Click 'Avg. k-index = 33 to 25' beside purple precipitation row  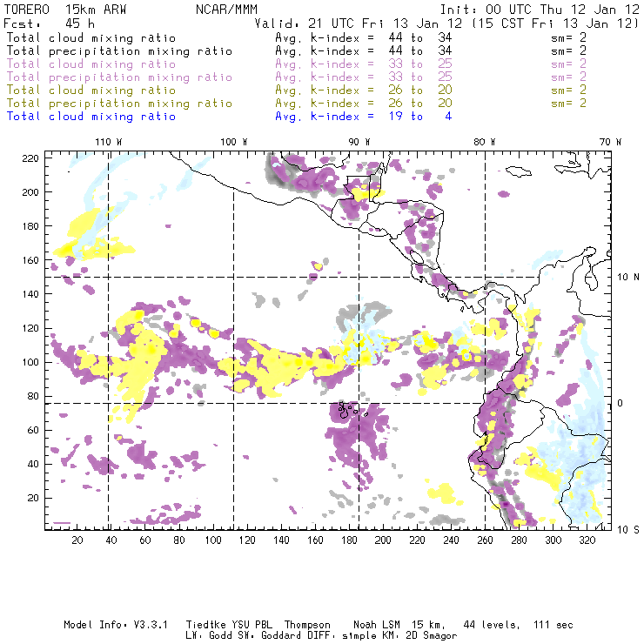pyautogui.click(x=364, y=77)
